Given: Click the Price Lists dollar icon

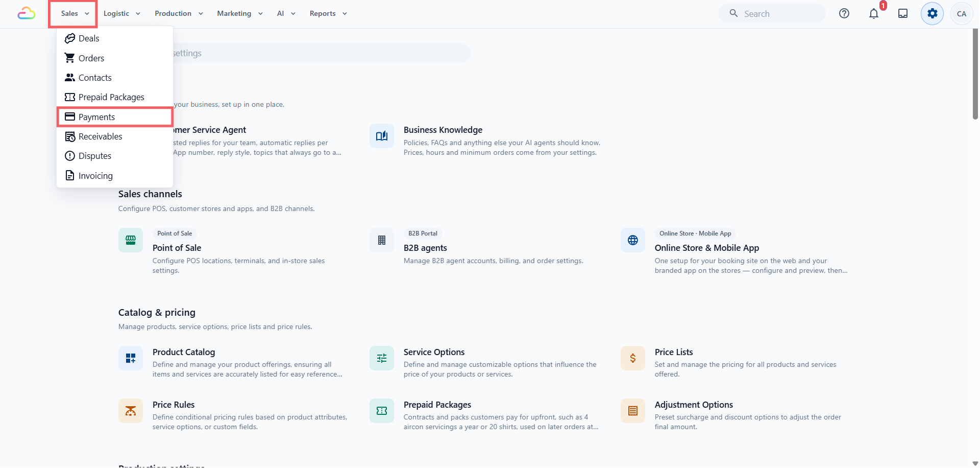Looking at the screenshot, I should click(x=633, y=358).
